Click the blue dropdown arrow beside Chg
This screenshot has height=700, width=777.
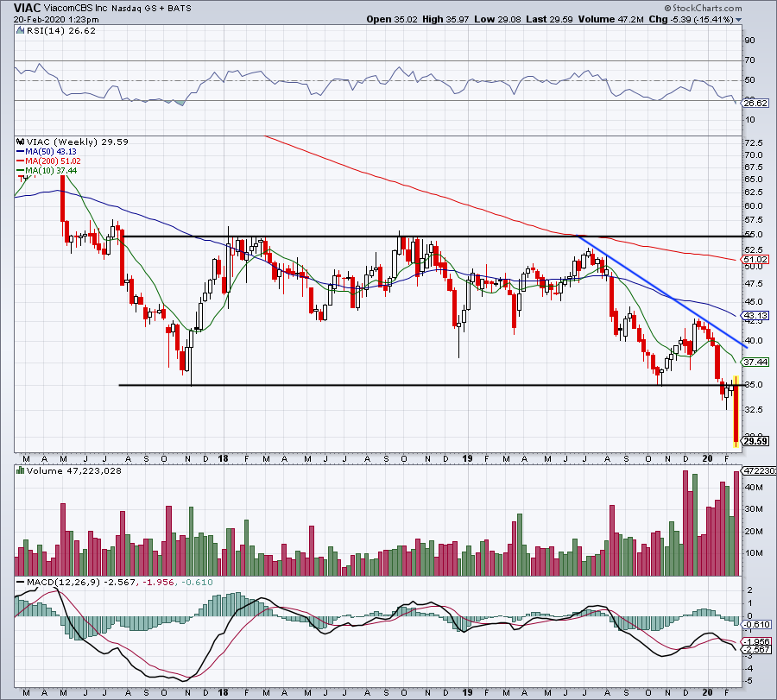(x=739, y=20)
